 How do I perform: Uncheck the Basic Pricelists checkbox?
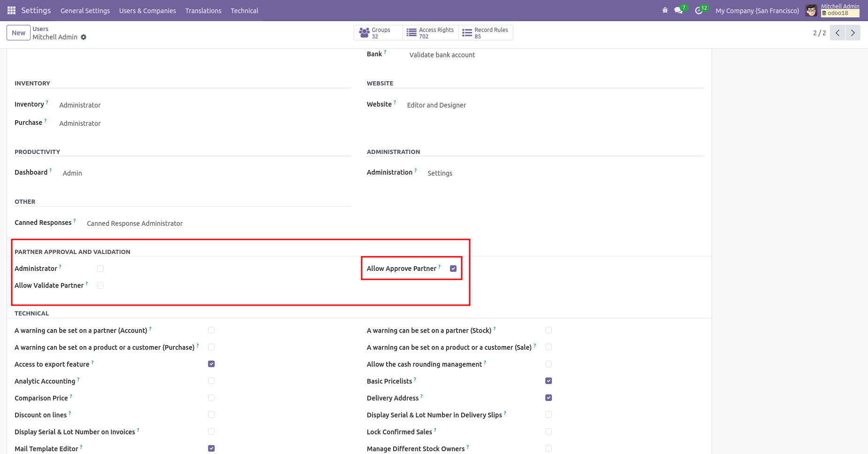coord(549,381)
